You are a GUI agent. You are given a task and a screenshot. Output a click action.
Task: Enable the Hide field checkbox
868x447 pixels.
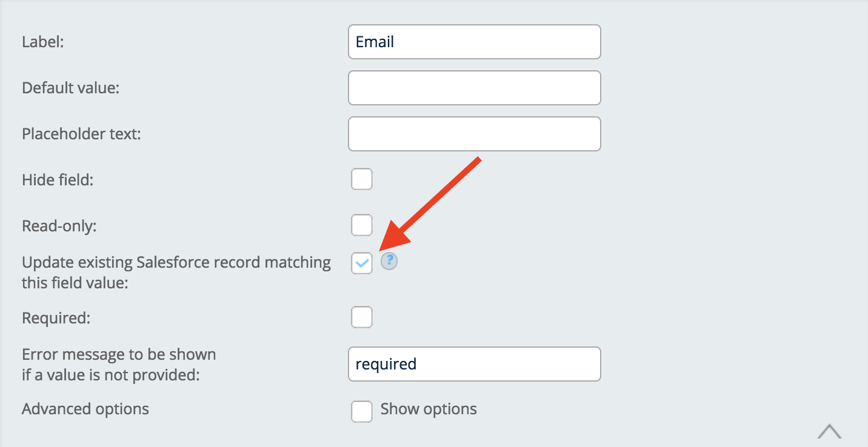tap(362, 179)
